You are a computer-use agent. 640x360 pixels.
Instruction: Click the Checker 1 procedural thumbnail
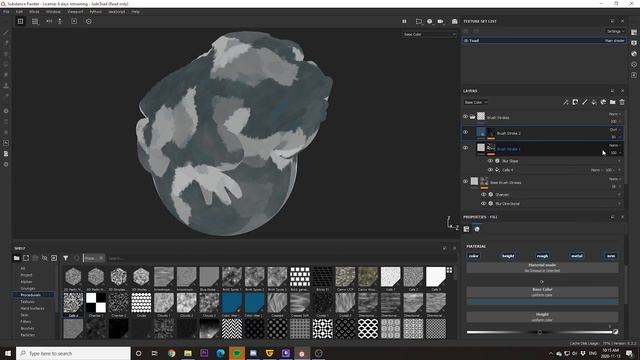click(x=96, y=304)
